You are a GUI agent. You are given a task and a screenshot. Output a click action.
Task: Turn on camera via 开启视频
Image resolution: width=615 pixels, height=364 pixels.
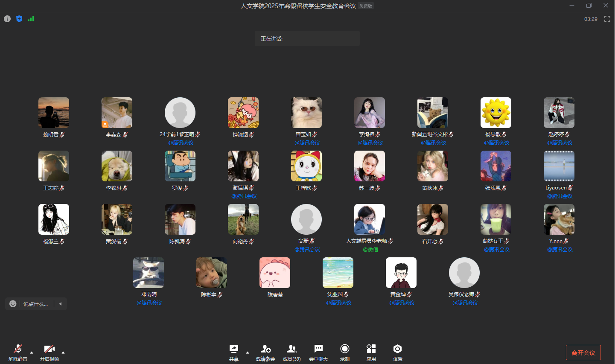(x=50, y=352)
